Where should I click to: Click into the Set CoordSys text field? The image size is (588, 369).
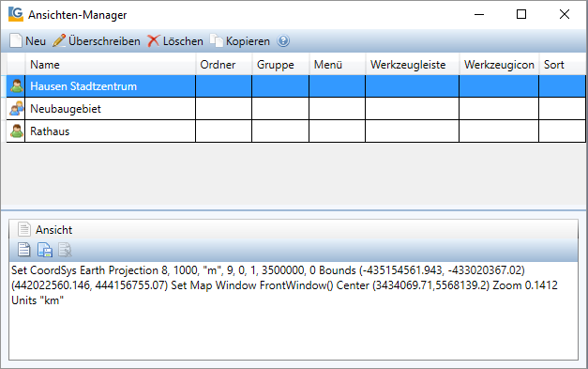click(x=294, y=311)
